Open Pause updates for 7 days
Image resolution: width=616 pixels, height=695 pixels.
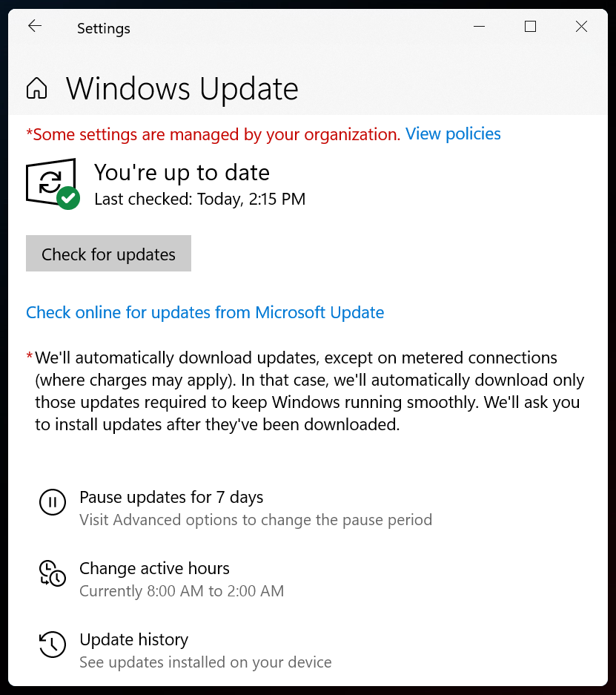pos(171,498)
